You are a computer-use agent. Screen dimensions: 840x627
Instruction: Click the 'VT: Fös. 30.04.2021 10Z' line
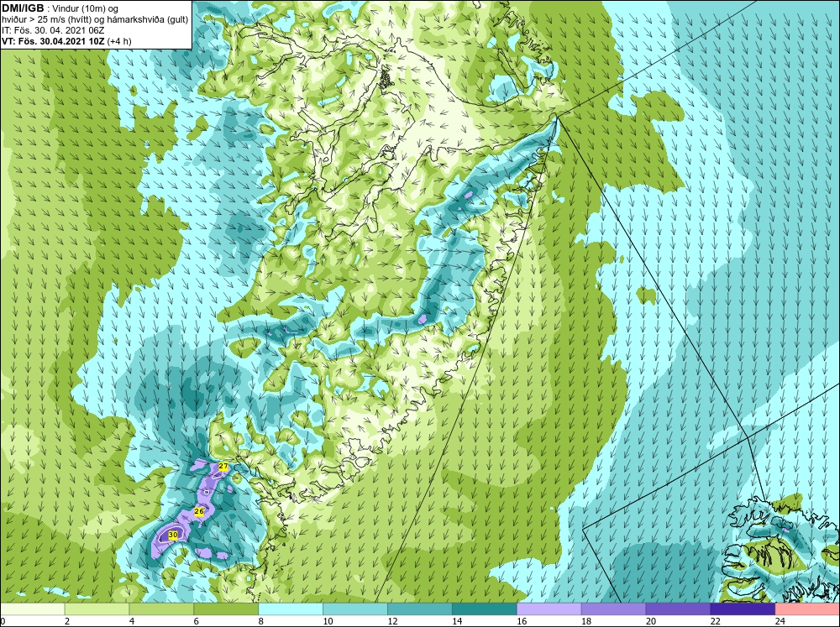click(66, 40)
